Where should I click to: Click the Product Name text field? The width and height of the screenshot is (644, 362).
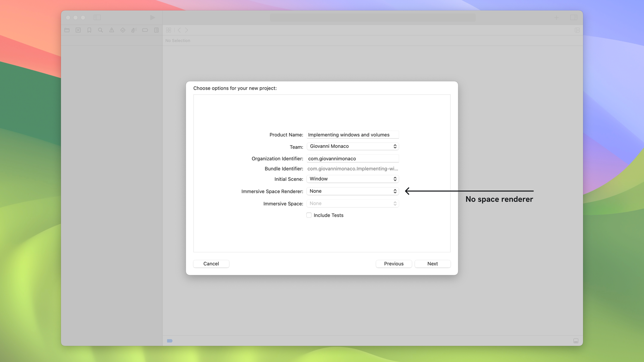point(353,135)
